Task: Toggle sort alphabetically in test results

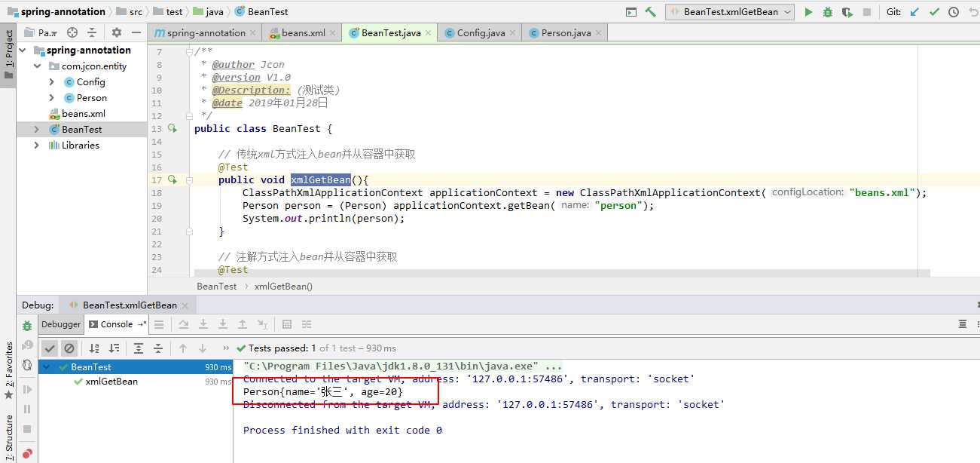Action: 94,348
